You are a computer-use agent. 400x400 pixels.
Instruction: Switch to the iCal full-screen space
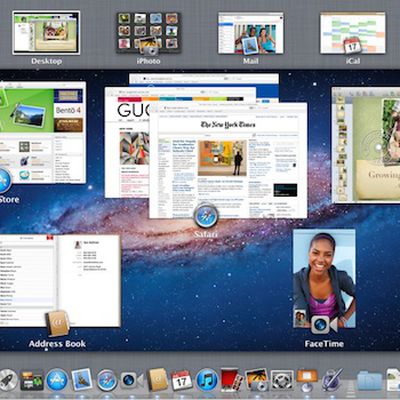click(x=353, y=32)
